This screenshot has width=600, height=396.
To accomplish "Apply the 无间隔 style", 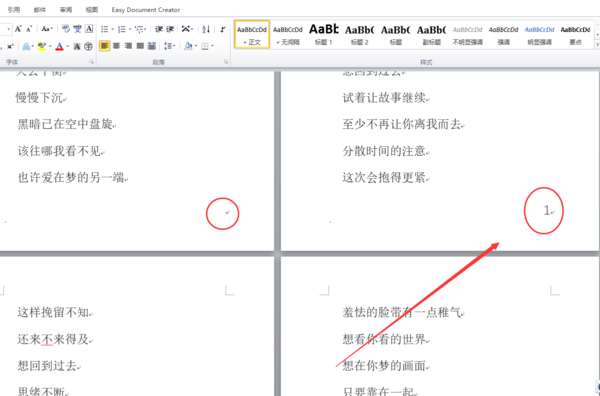I will [x=288, y=34].
